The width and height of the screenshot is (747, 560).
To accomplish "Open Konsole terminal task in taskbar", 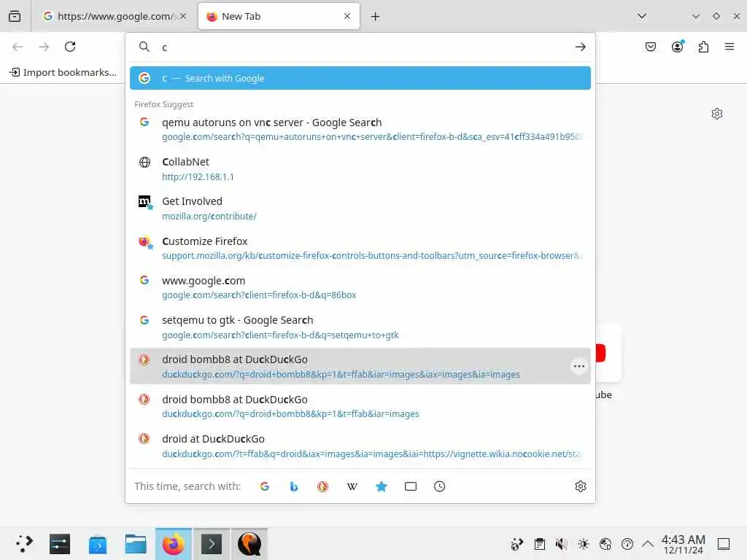I will tap(212, 544).
